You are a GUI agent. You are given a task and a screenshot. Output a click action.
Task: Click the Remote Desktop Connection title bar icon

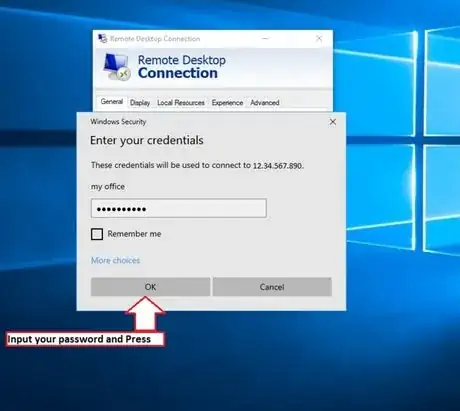click(x=102, y=39)
